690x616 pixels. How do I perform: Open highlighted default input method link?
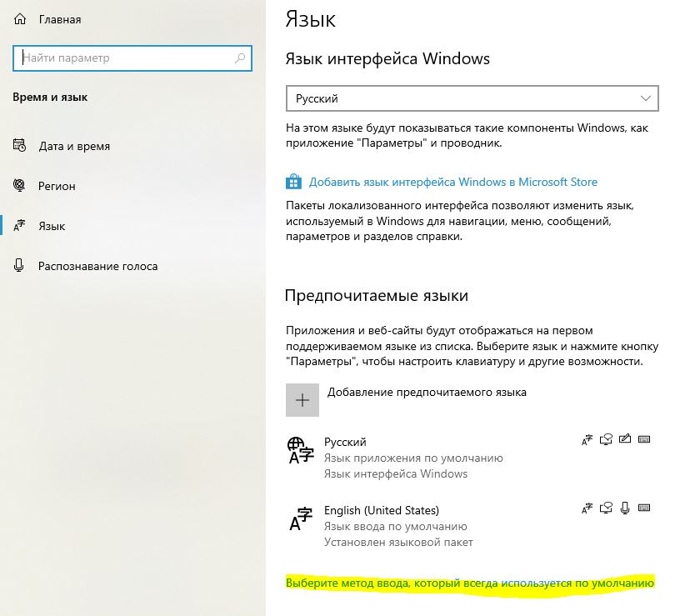pyautogui.click(x=470, y=583)
